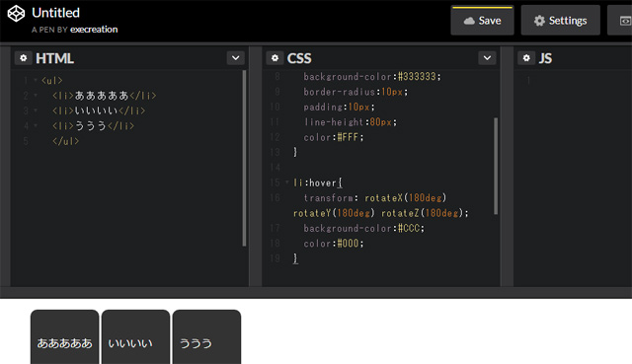Click the いいいい list item in preview
Viewport: 632px width, 364px height.
(135, 337)
